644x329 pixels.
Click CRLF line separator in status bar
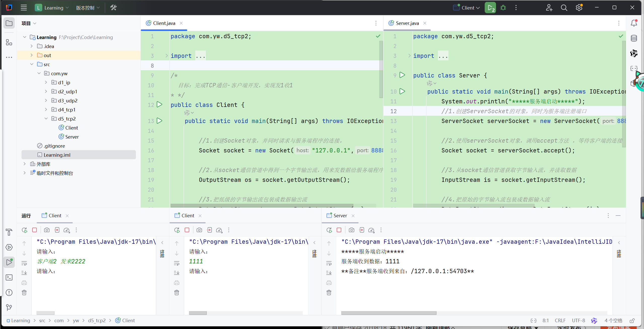pyautogui.click(x=560, y=320)
